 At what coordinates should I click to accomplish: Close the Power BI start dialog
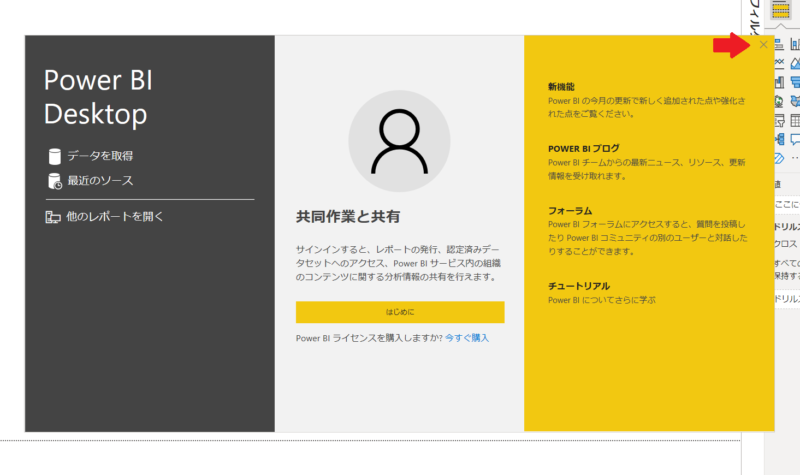(763, 45)
